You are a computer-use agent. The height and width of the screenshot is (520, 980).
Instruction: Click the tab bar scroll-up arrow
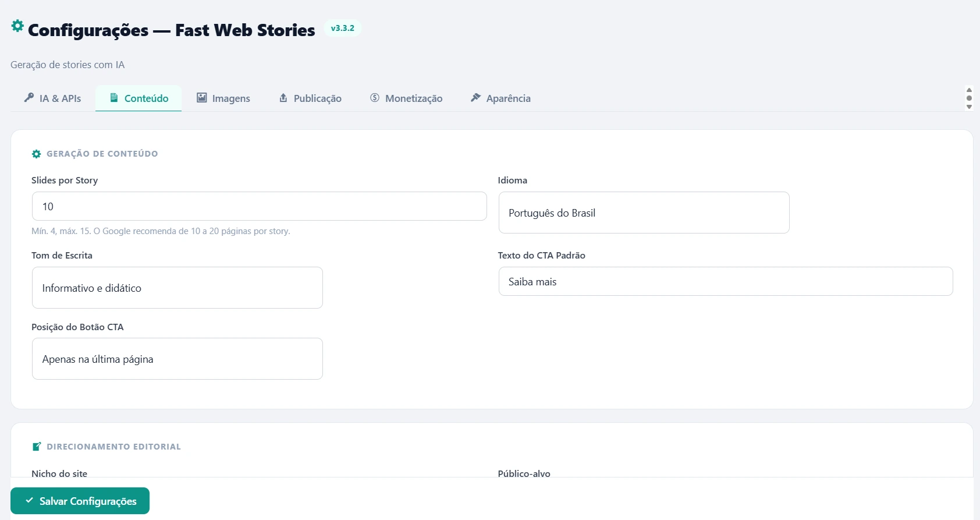(969, 90)
